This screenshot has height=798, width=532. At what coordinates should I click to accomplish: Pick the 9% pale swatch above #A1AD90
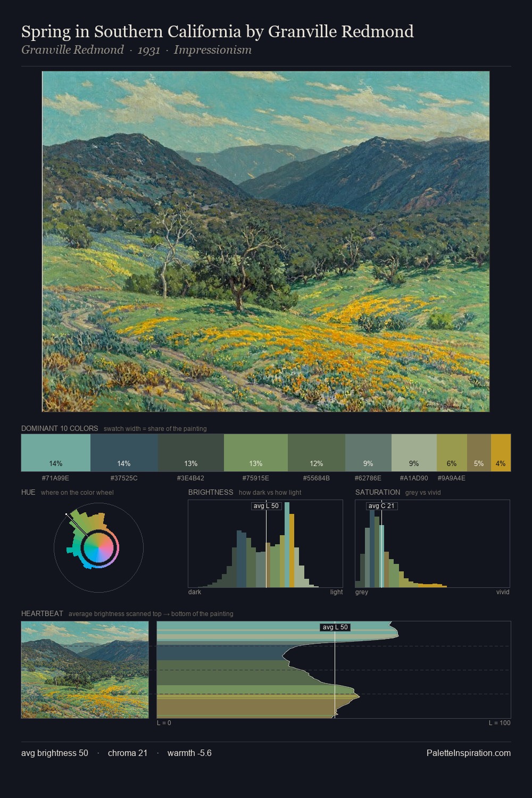coord(414,453)
